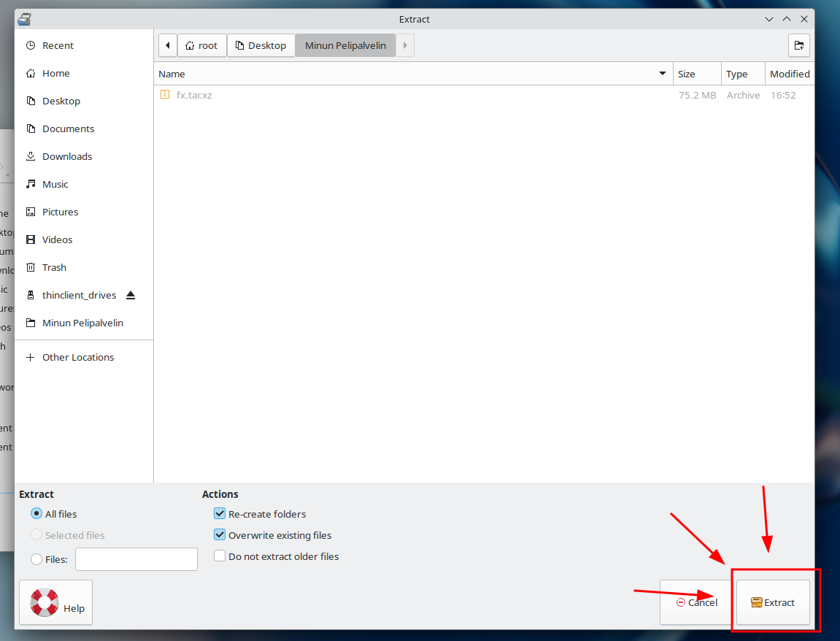Viewport: 840px width, 641px height.
Task: Navigate to Desktop in the path bar
Action: (x=261, y=45)
